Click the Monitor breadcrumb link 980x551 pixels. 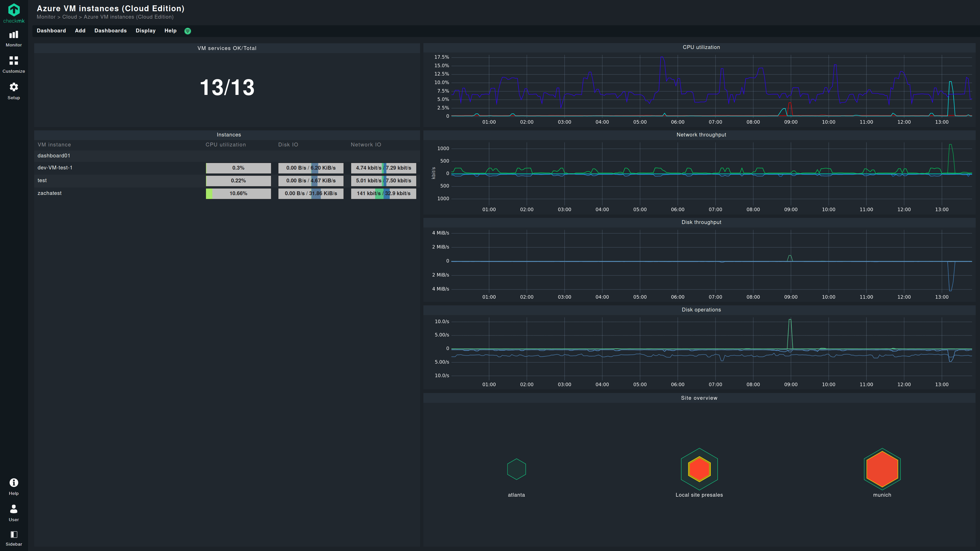click(x=46, y=17)
